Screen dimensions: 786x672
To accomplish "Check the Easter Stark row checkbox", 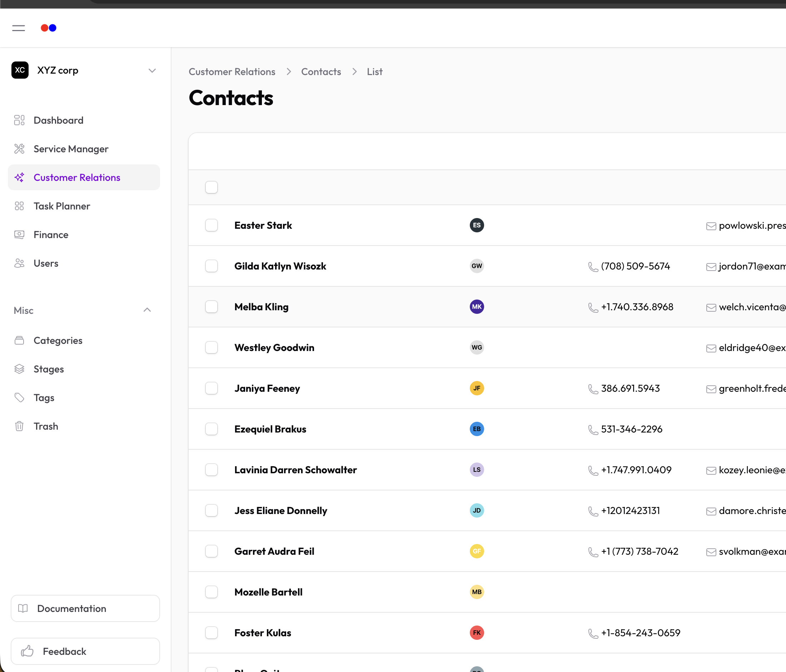I will coord(211,225).
